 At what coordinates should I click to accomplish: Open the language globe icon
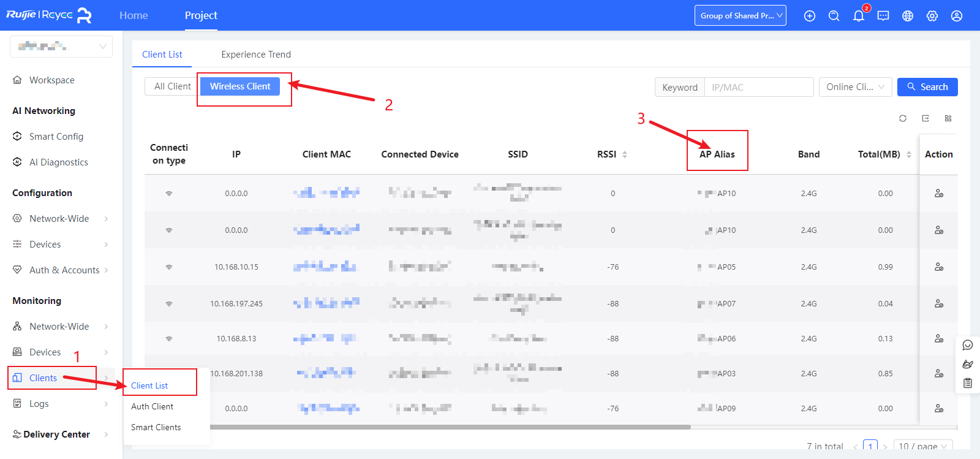pyautogui.click(x=908, y=16)
